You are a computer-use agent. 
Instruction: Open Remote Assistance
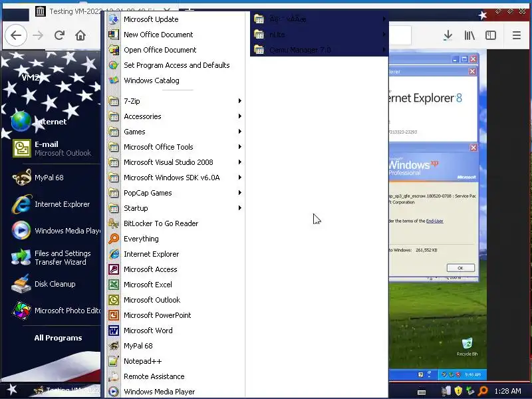pos(175,376)
